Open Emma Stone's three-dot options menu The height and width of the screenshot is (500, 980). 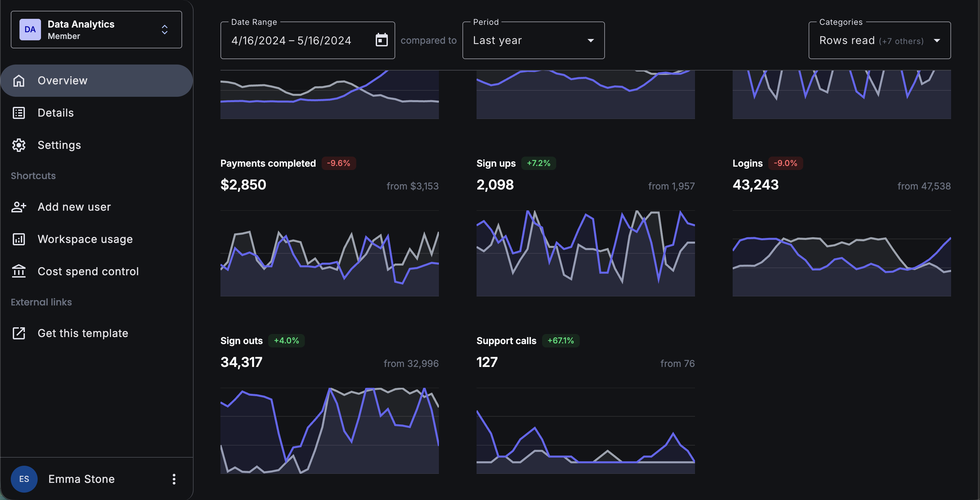[x=174, y=479]
